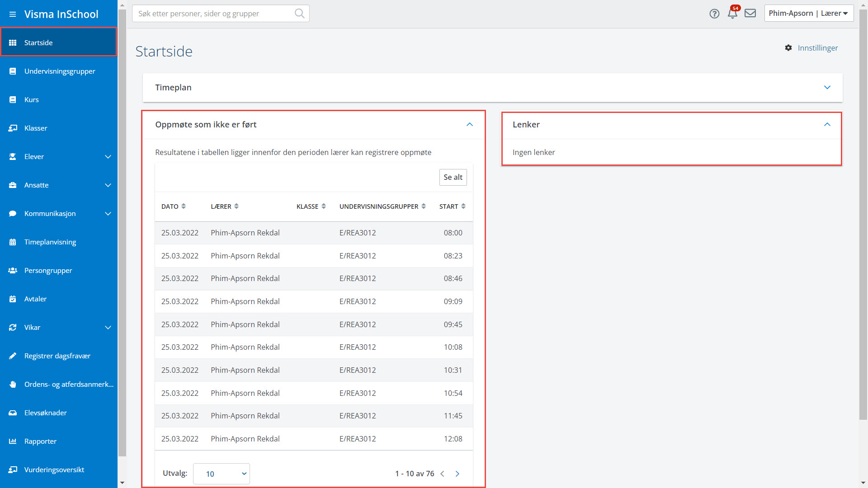Viewport: 868px width, 488px height.
Task: Click the hamburger menu icon
Action: point(13,14)
